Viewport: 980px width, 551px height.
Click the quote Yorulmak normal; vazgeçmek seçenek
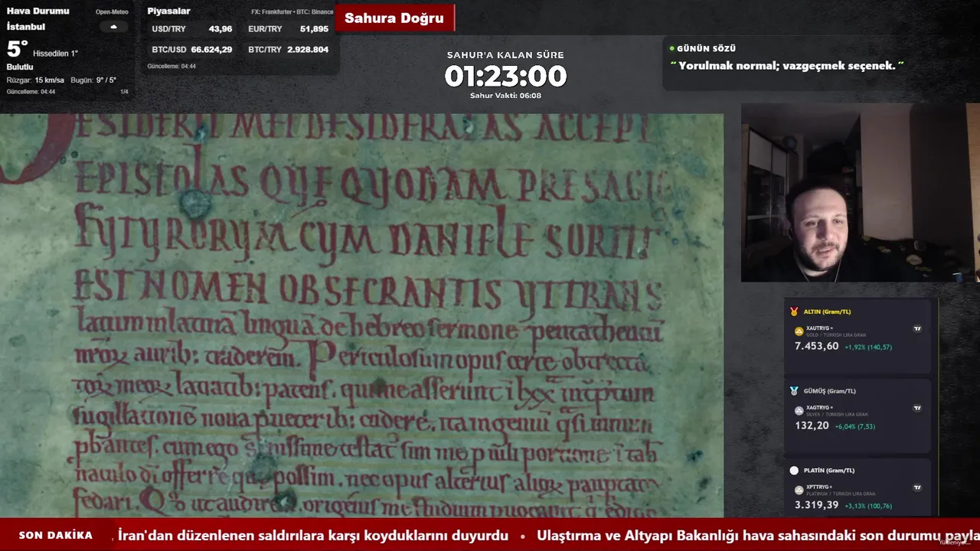point(787,66)
